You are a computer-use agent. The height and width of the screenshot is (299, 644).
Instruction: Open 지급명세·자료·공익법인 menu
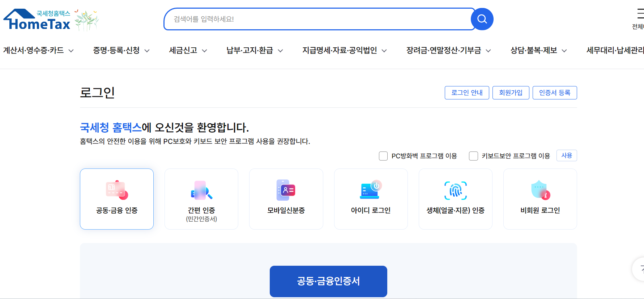coord(340,50)
